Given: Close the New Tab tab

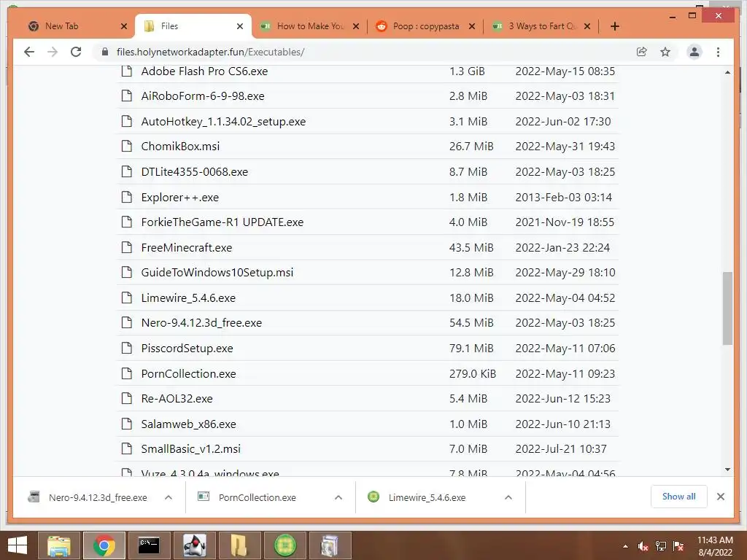Looking at the screenshot, I should tap(124, 26).
